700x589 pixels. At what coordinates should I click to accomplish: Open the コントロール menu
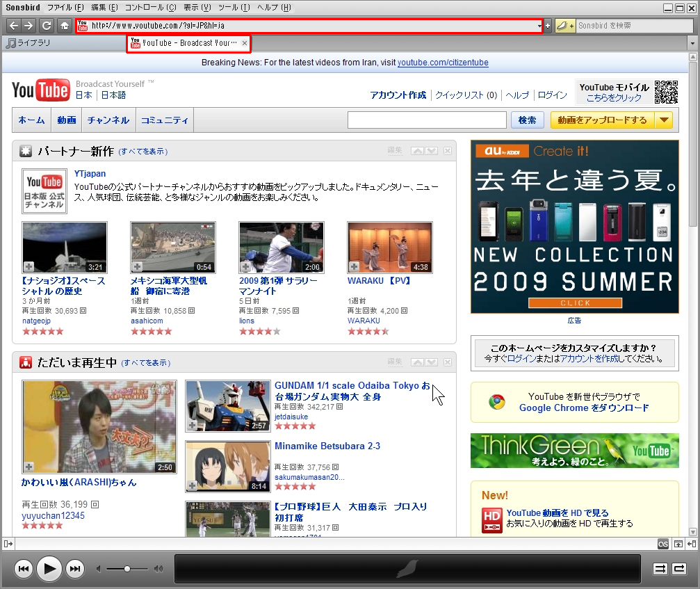pos(150,8)
